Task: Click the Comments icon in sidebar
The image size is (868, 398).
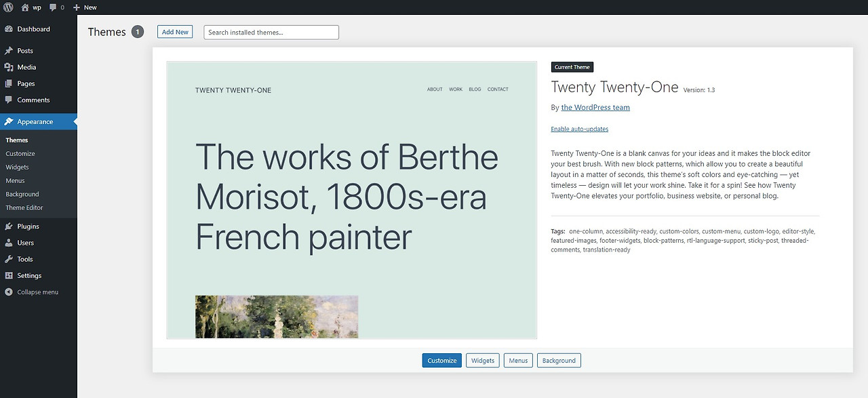Action: 9,100
